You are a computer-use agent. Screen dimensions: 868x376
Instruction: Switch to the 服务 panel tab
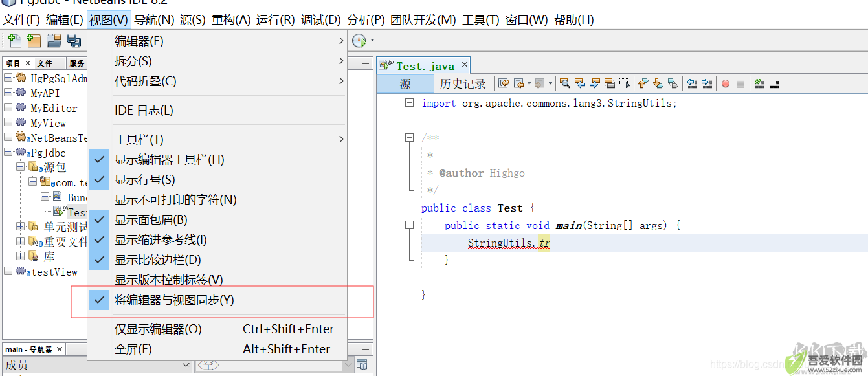[x=77, y=63]
